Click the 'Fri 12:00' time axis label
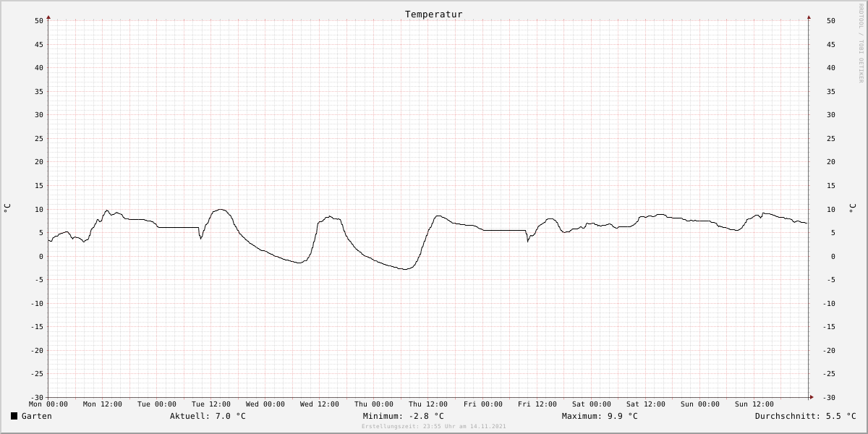This screenshot has height=434, width=868. click(537, 404)
